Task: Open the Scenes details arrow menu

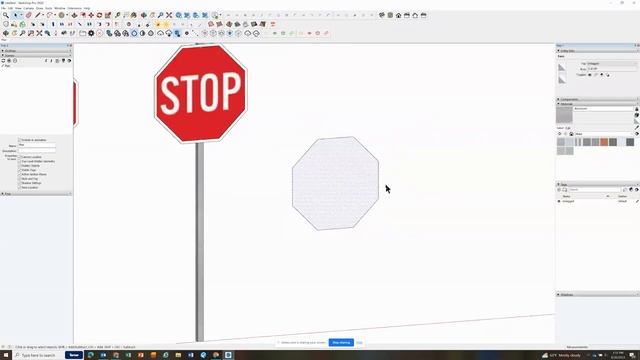Action: pyautogui.click(x=69, y=60)
